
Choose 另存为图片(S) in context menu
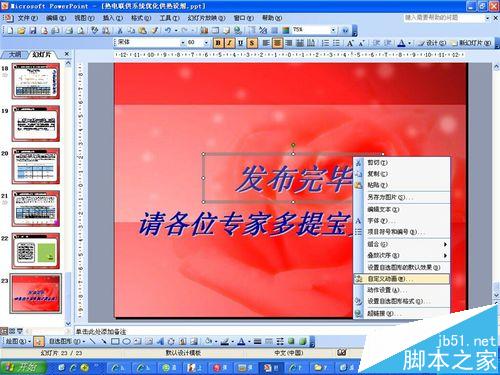[x=402, y=197]
